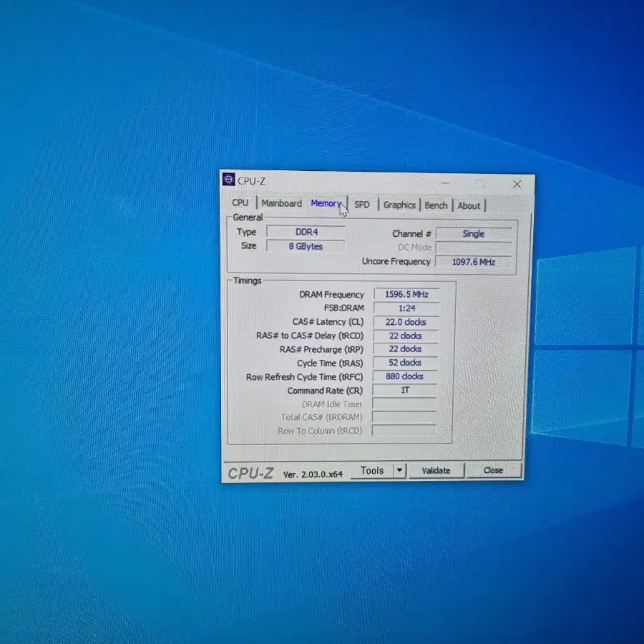Screen dimensions: 644x644
Task: Click the Validate button
Action: tap(436, 471)
